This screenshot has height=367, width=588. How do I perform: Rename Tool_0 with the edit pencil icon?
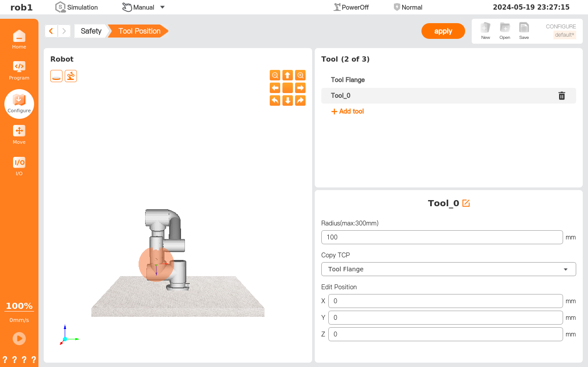(x=466, y=203)
